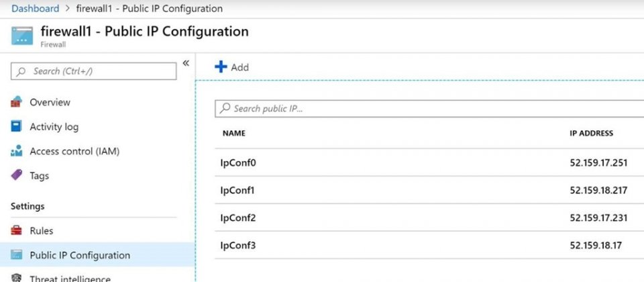Open the Rules settings page

pos(42,230)
